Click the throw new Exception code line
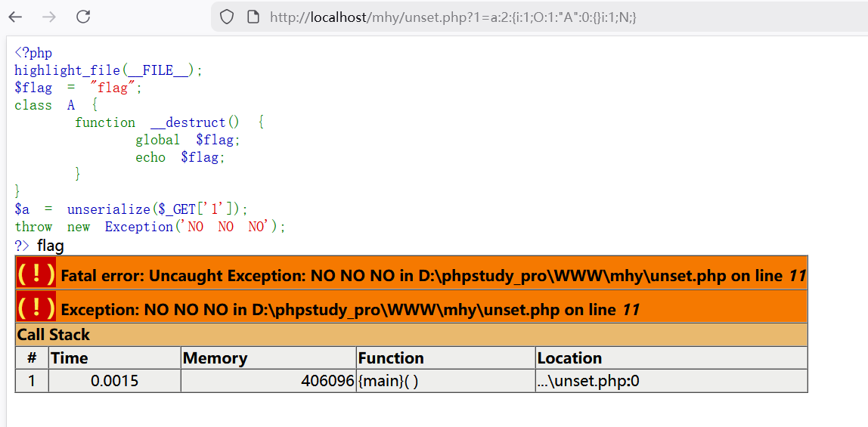Viewport: 868px width, 427px height. point(150,227)
